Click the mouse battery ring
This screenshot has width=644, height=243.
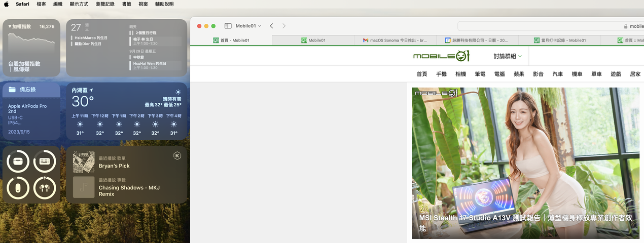point(18,188)
